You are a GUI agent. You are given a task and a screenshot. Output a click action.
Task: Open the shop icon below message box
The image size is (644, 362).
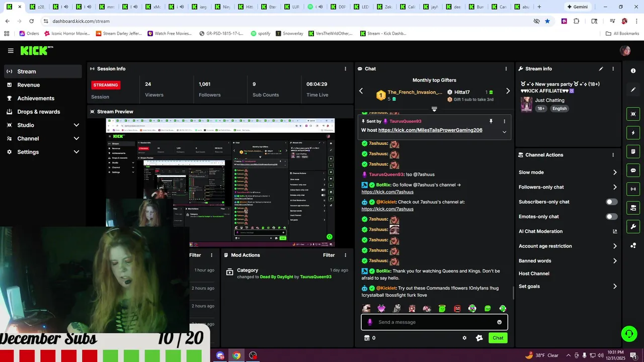tap(367, 338)
